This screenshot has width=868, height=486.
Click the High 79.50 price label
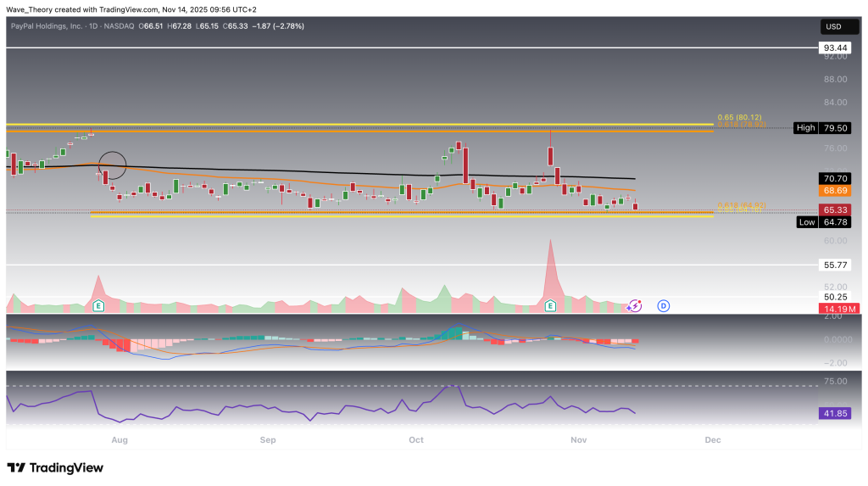pyautogui.click(x=822, y=128)
